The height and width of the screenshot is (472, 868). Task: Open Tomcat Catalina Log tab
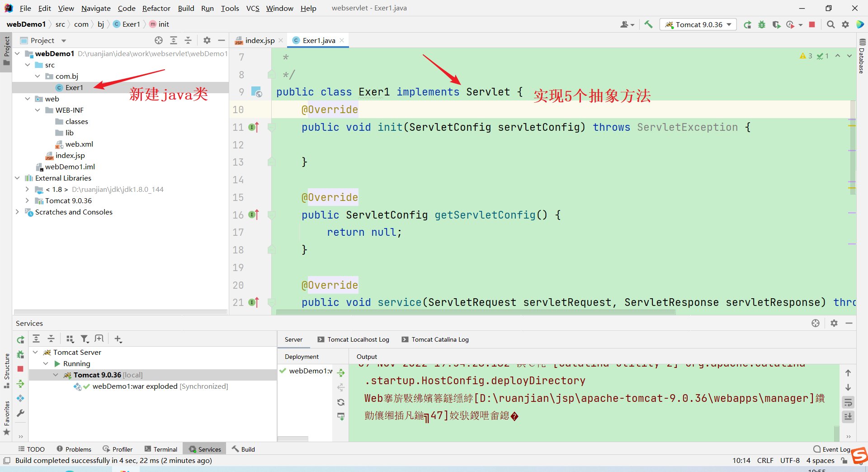[435, 339]
